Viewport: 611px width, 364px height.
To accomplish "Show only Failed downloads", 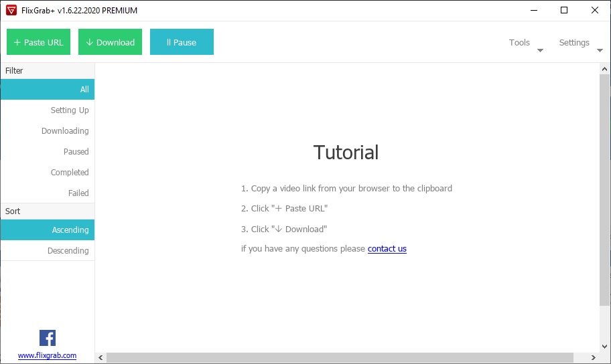I will [48, 193].
